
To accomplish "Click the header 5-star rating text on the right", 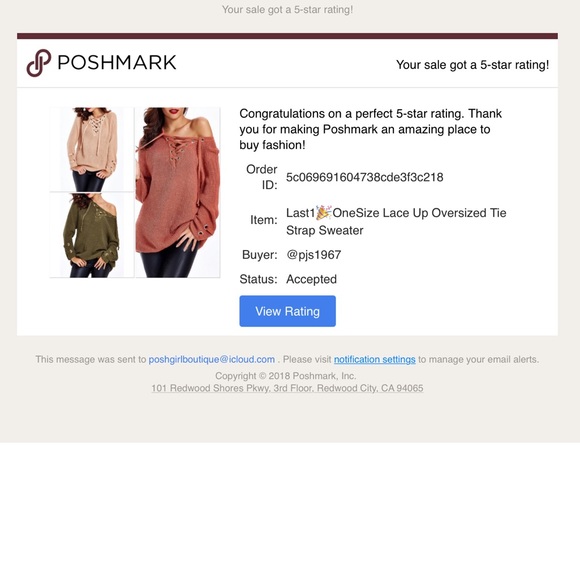I will point(472,65).
